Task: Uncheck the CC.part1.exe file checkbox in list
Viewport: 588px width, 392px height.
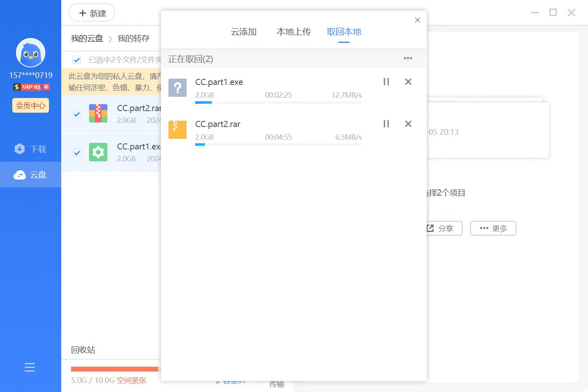Action: click(76, 152)
